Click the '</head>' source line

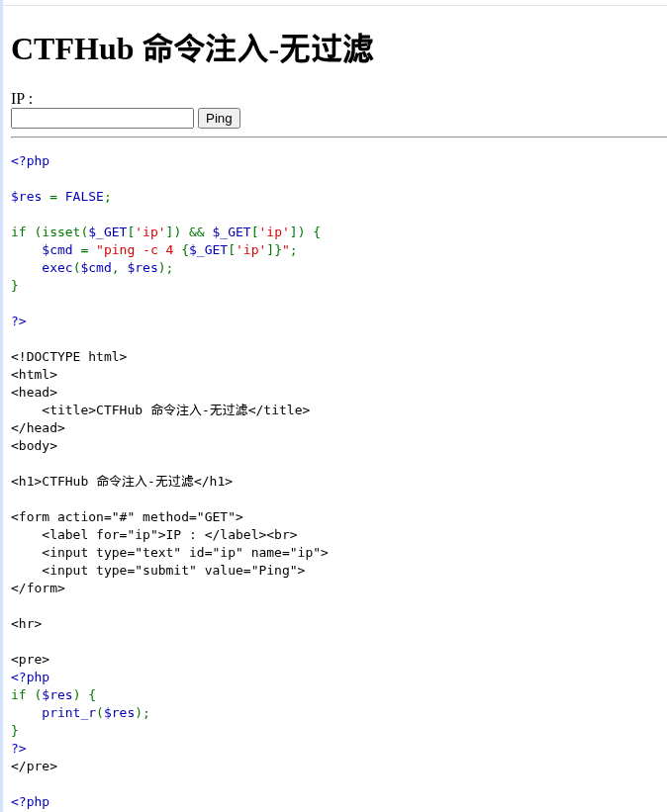(38, 427)
